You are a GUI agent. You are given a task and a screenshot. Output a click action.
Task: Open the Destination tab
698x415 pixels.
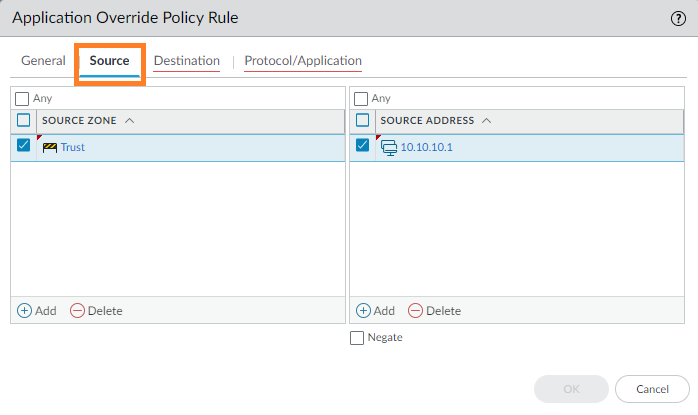click(x=187, y=61)
